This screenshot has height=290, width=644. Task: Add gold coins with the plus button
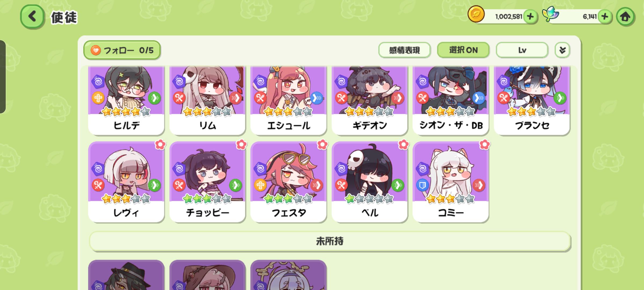pos(530,17)
